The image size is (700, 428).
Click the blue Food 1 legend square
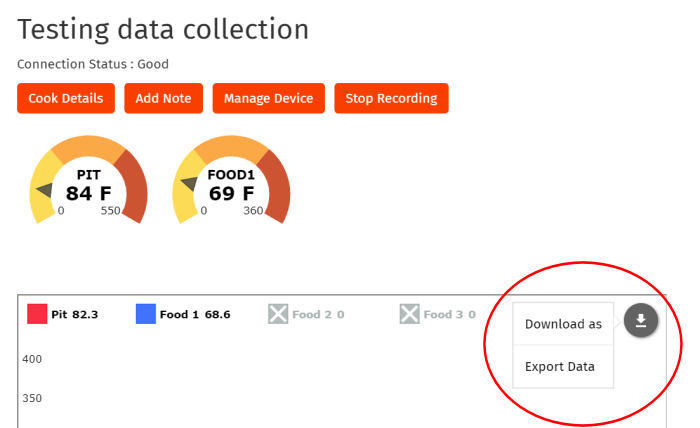[146, 314]
